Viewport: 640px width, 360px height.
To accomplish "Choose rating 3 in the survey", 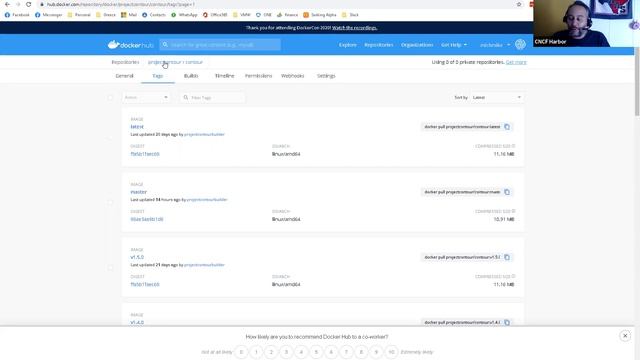I will (286, 352).
